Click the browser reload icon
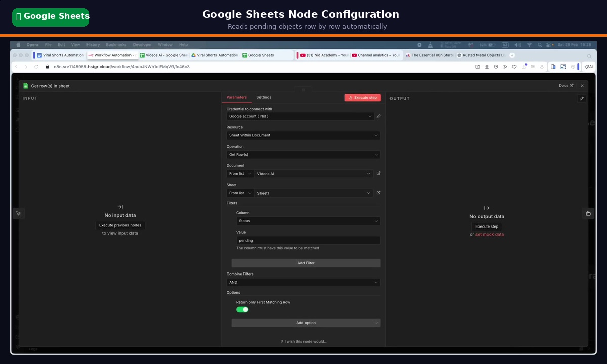The image size is (607, 364). pos(36,67)
